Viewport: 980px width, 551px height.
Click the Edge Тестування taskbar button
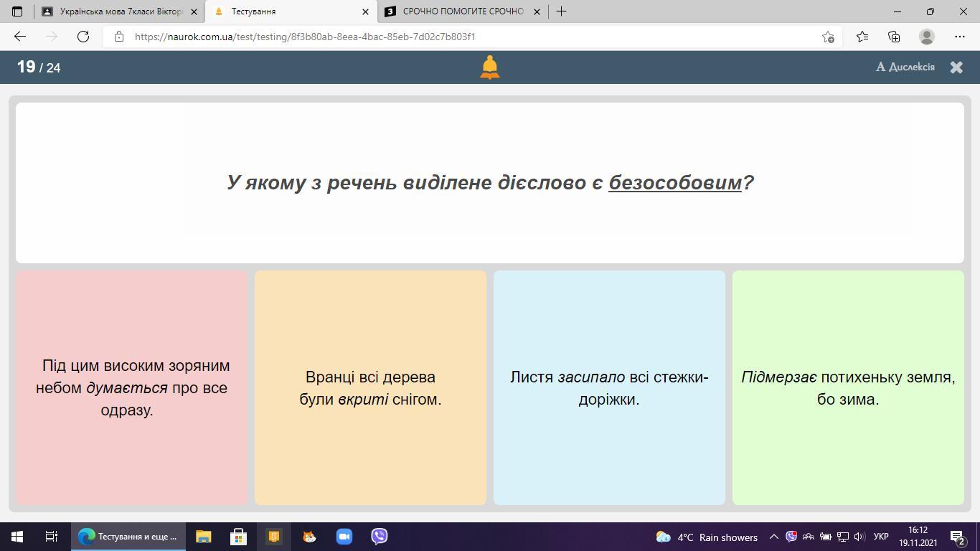click(128, 537)
